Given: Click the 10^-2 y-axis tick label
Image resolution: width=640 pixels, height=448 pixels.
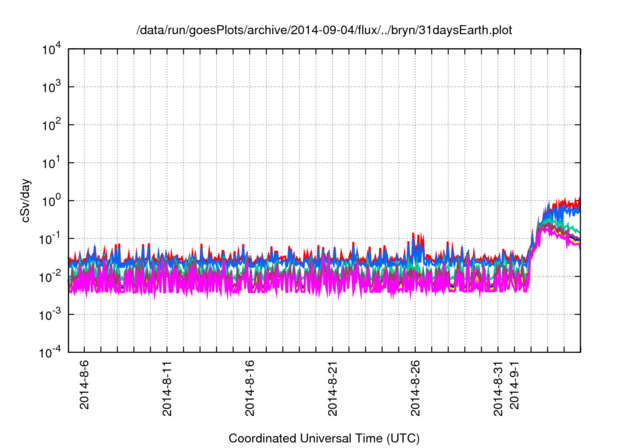Looking at the screenshot, I should tap(49, 276).
